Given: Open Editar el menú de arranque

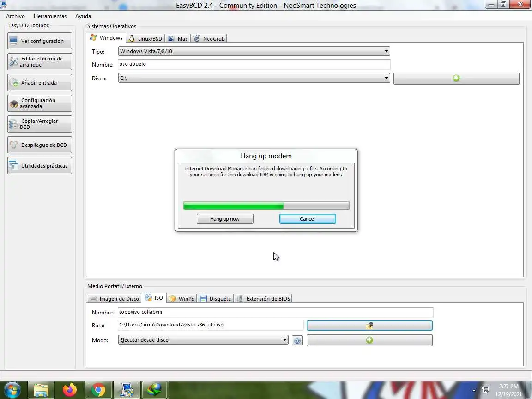Looking at the screenshot, I should point(40,62).
